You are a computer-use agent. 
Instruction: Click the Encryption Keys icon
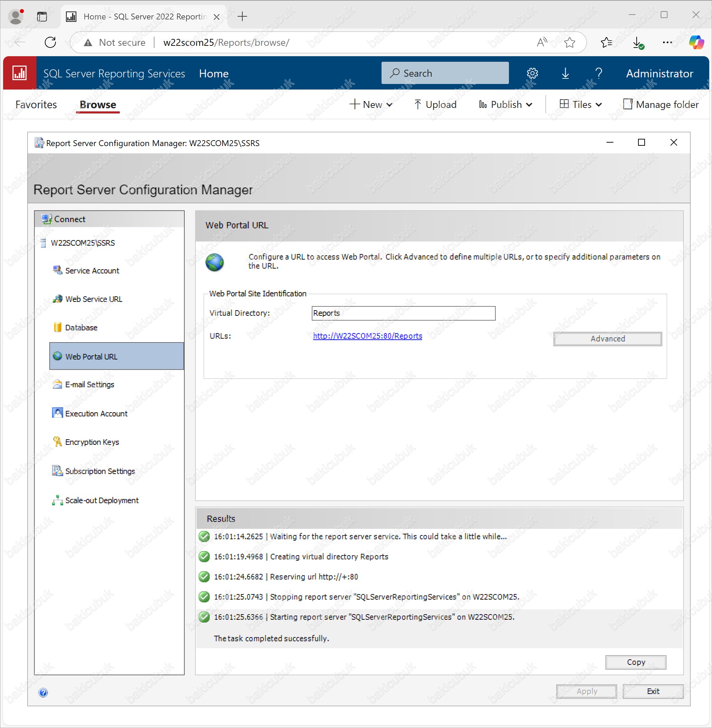tap(57, 442)
